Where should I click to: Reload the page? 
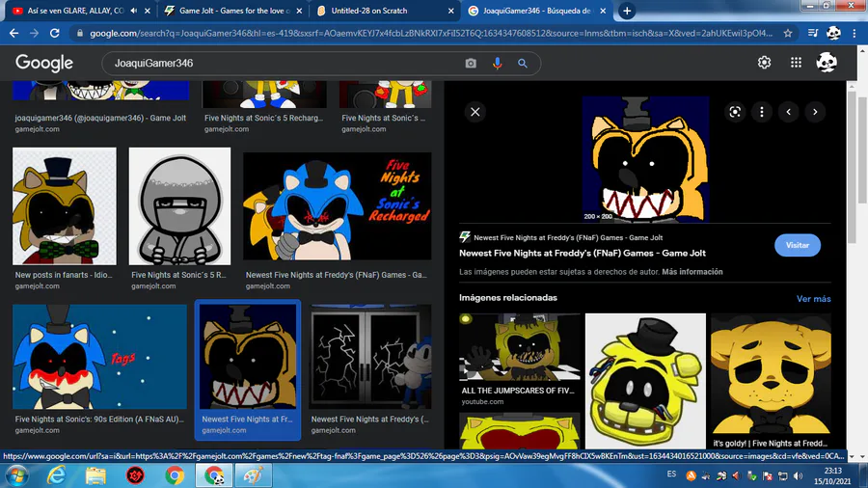(x=54, y=33)
